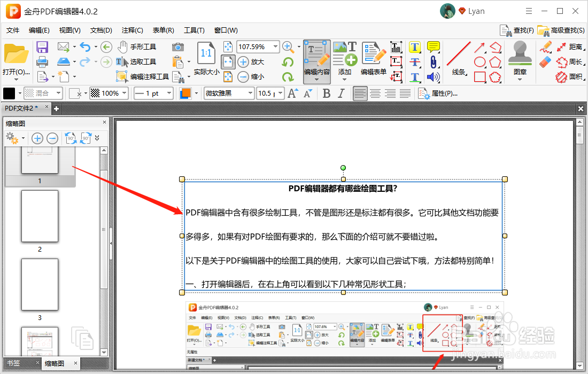
Task: Open the Edit (编辑(E)) menu
Action: pyautogui.click(x=39, y=30)
